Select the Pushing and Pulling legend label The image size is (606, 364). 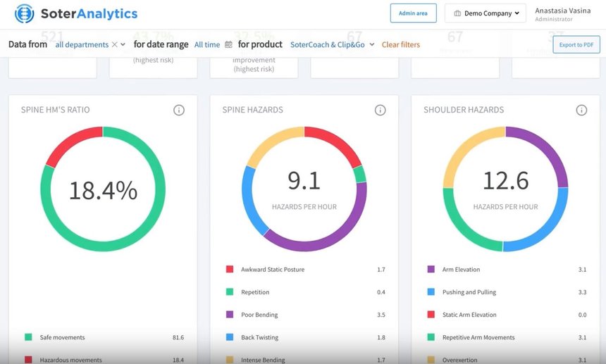coord(469,292)
